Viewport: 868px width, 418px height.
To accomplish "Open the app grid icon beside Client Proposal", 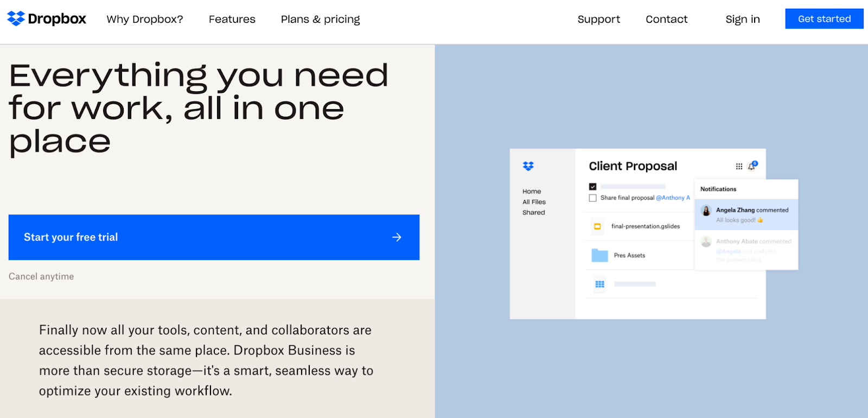I will tap(739, 167).
